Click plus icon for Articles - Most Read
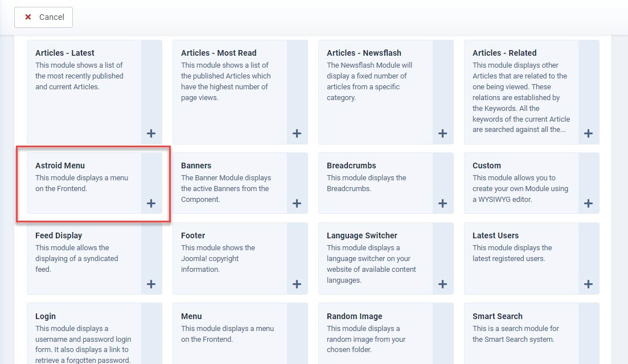Viewport: 628px width, 364px height. click(297, 134)
